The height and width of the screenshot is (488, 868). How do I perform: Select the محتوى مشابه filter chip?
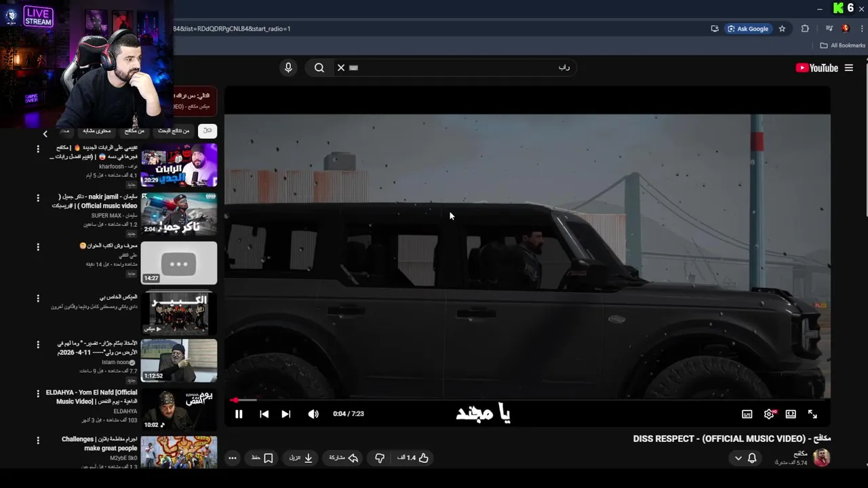(x=97, y=131)
